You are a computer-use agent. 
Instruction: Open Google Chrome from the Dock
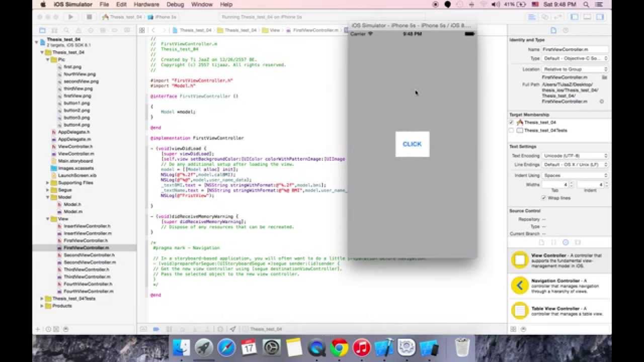coord(340,347)
